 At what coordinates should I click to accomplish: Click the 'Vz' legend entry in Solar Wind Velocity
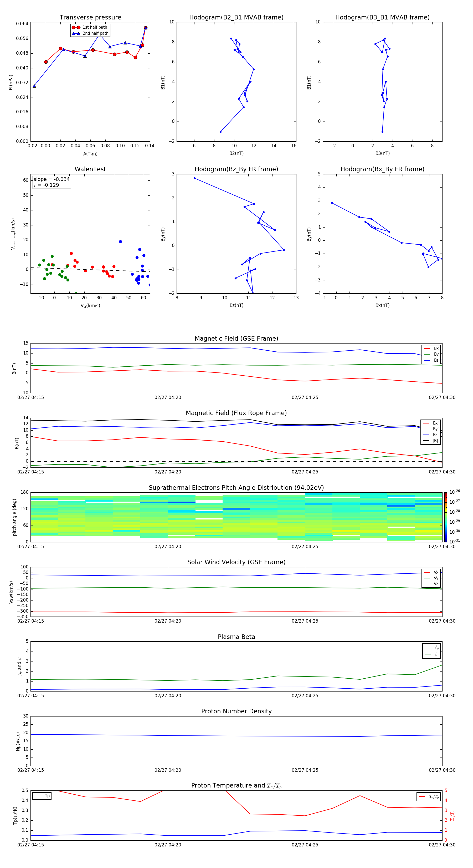click(431, 584)
